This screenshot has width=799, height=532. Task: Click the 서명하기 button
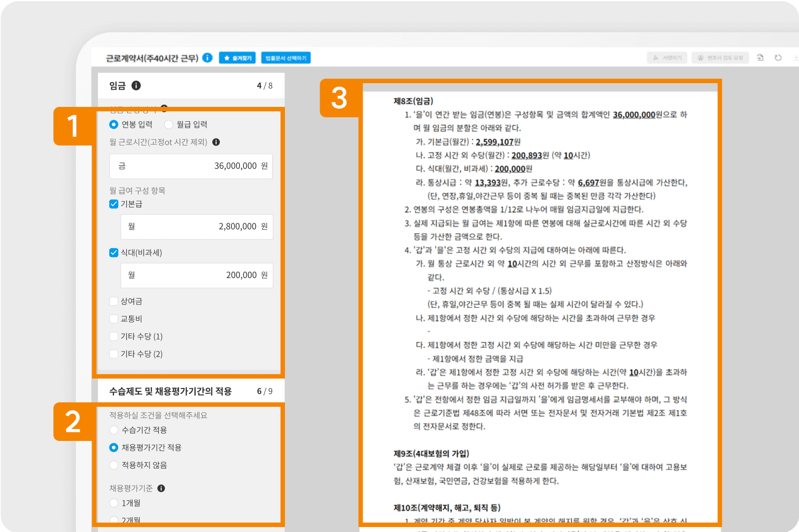click(x=667, y=58)
